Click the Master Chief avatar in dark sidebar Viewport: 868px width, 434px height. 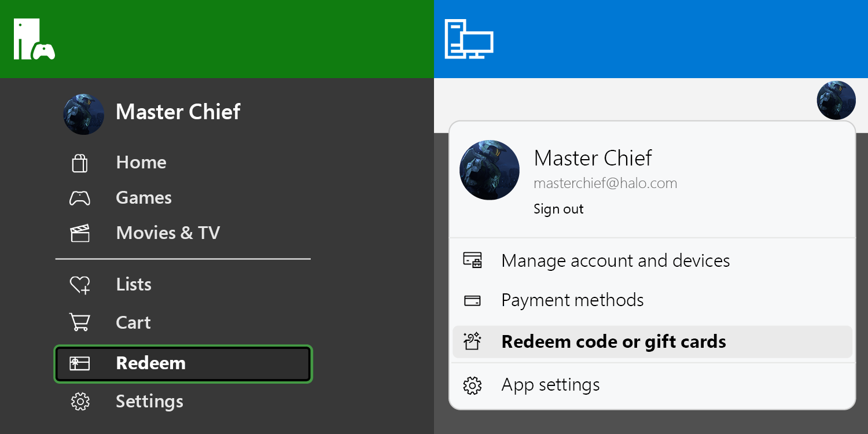click(x=84, y=114)
